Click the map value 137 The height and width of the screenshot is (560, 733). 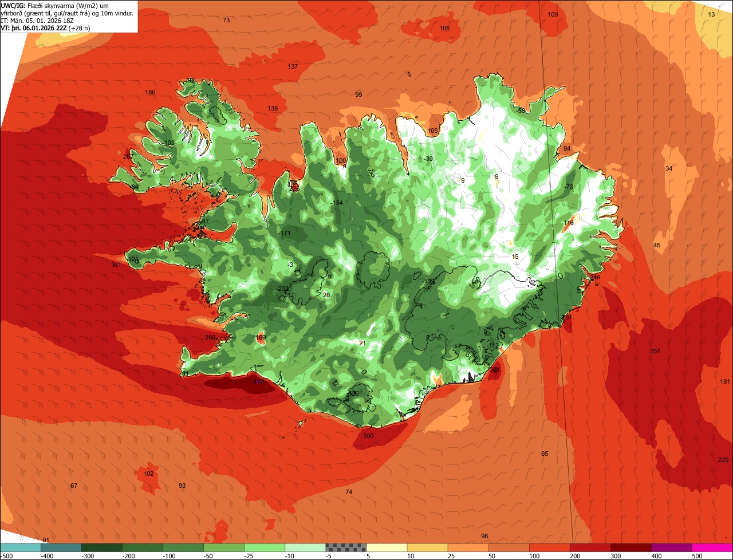coord(293,66)
